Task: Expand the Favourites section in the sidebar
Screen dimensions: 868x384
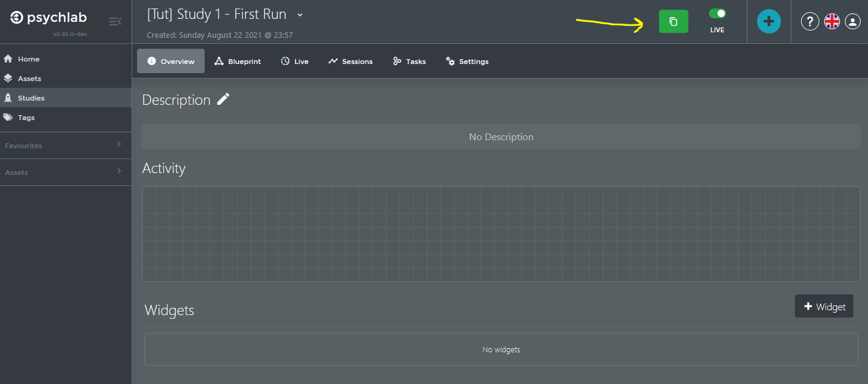Action: (119, 144)
